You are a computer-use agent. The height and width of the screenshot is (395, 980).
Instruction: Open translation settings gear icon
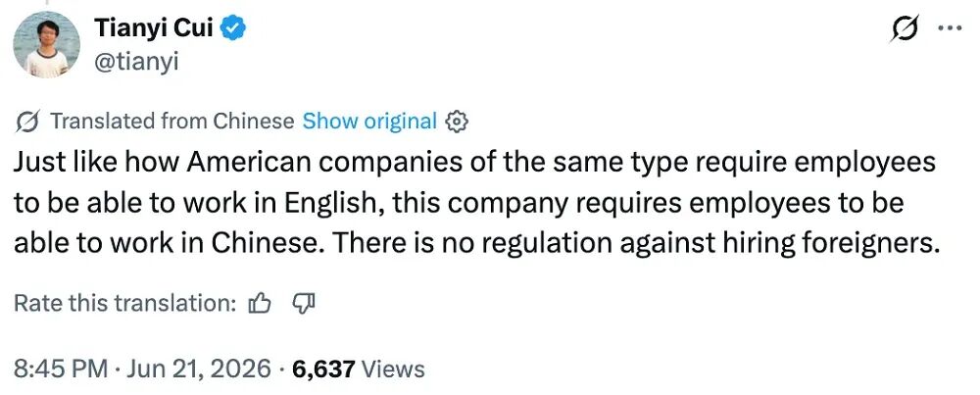457,122
